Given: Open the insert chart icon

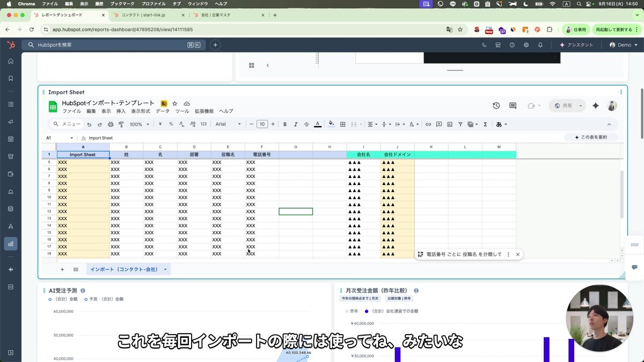Looking at the screenshot, I should tap(450, 124).
